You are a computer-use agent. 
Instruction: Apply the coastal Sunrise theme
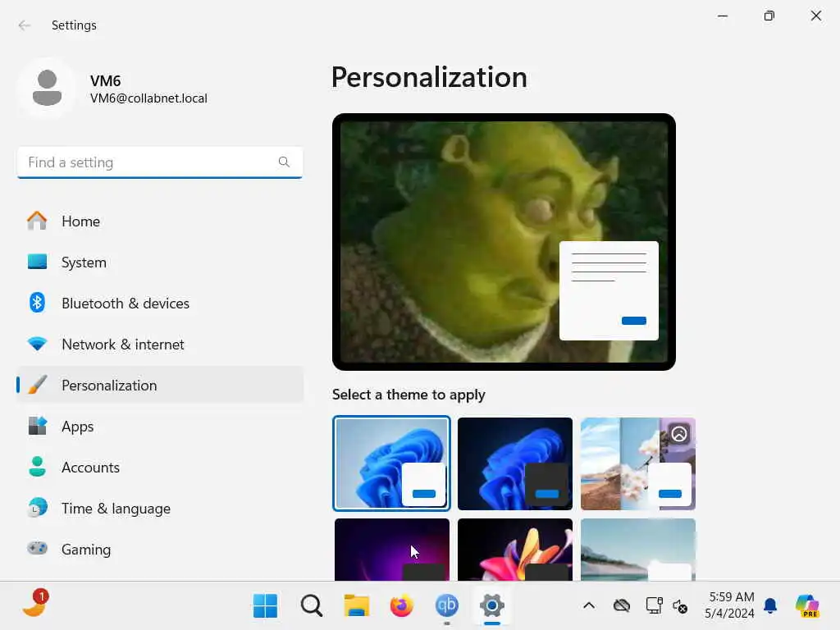pyautogui.click(x=638, y=549)
